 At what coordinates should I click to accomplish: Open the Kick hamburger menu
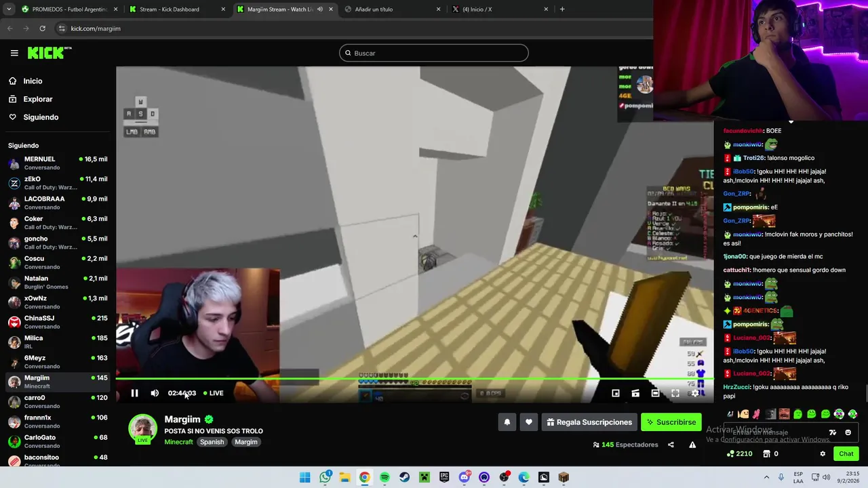(14, 53)
